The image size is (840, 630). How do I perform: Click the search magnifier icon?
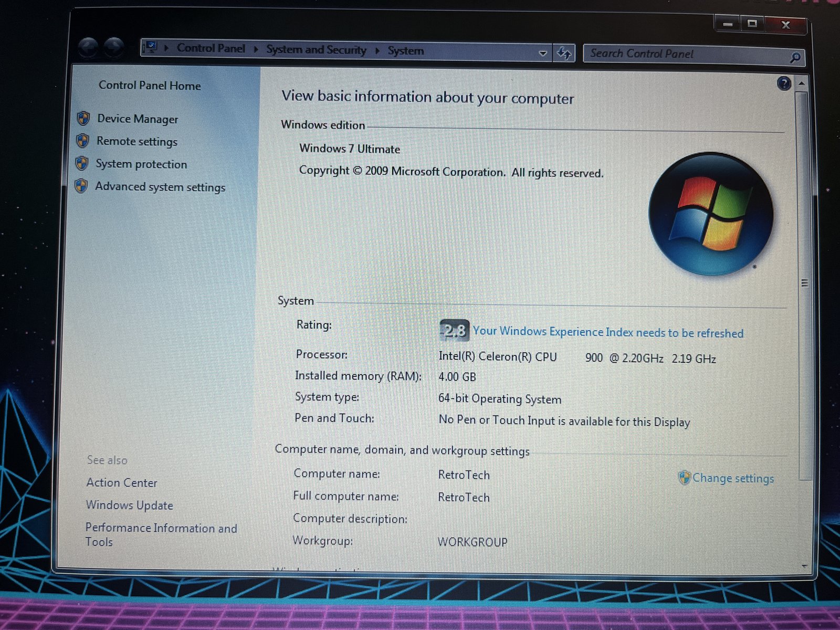coord(795,57)
